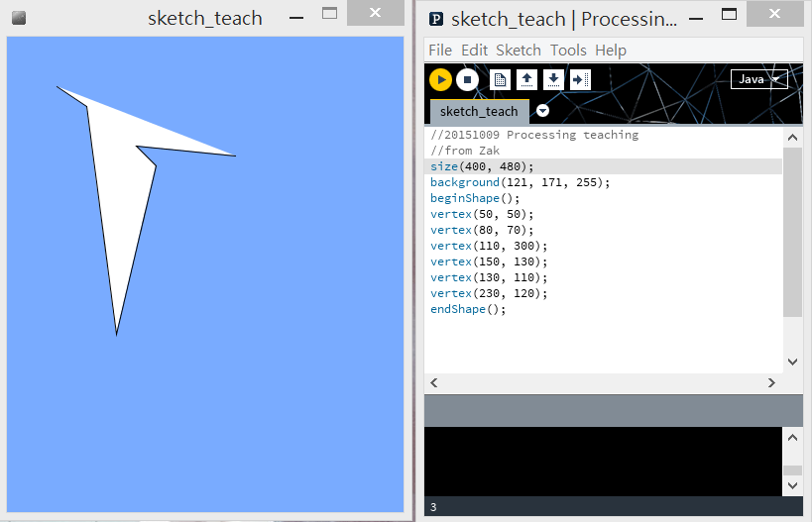Image resolution: width=812 pixels, height=522 pixels.
Task: Open the Sketch menu
Action: click(x=519, y=51)
